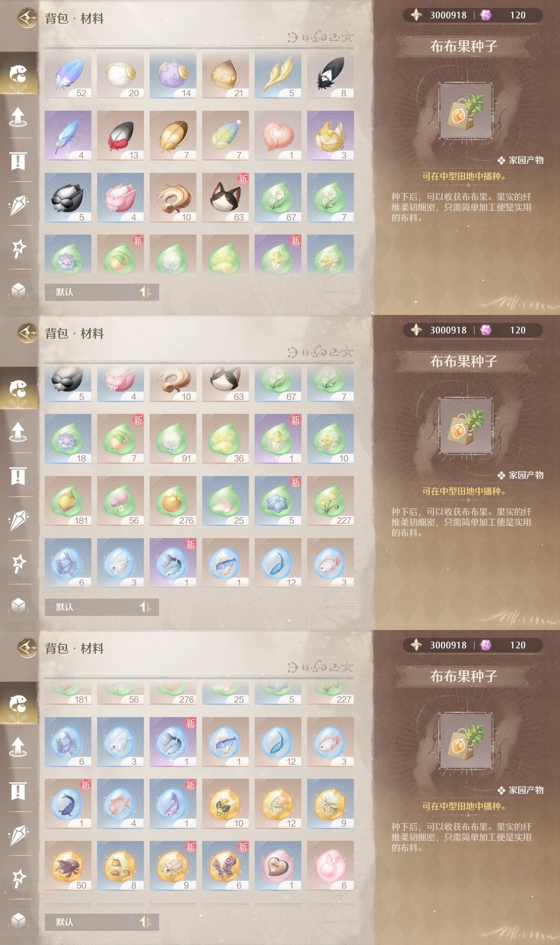This screenshot has height=945, width=560.
Task: Choose the golden cat crown item showing 3
Action: (330, 136)
